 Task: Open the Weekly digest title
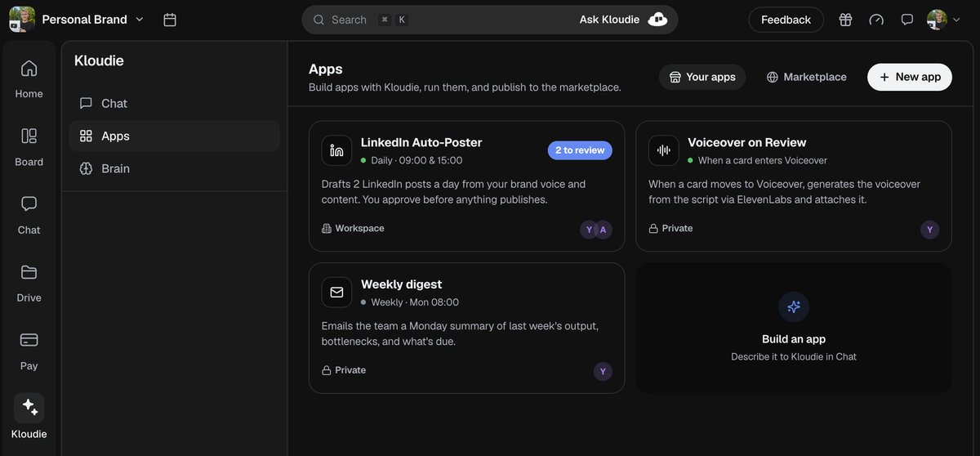click(401, 284)
